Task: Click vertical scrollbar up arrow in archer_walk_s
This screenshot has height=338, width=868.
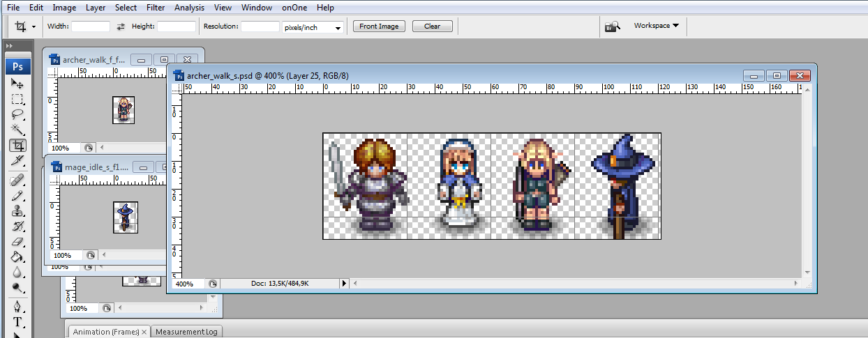Action: (x=808, y=89)
